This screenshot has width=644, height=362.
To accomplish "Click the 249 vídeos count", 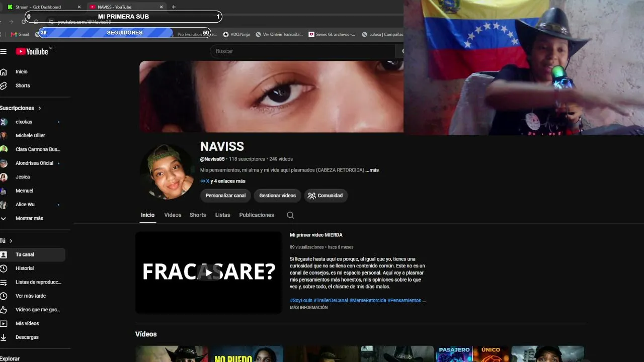I will 281,159.
